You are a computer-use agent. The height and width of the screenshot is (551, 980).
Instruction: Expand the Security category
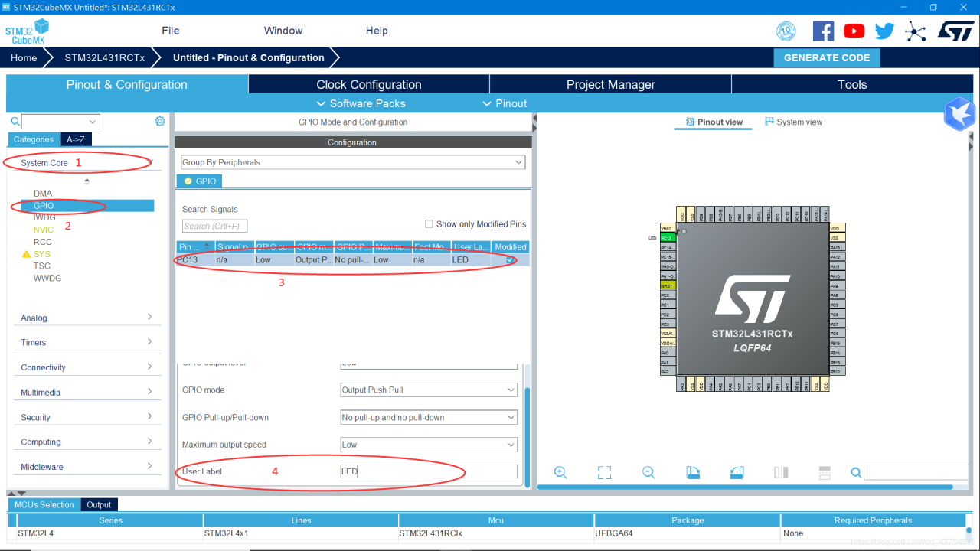point(87,417)
